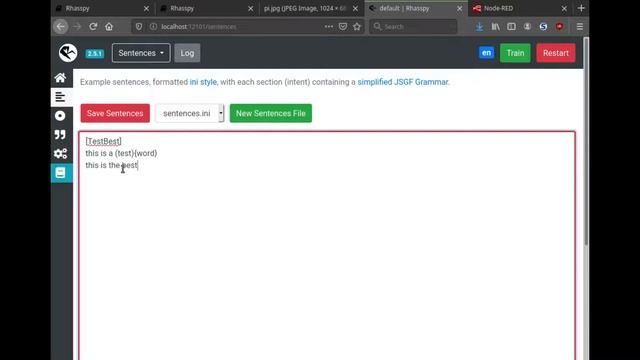Click version badge 2.5.1

(x=95, y=53)
